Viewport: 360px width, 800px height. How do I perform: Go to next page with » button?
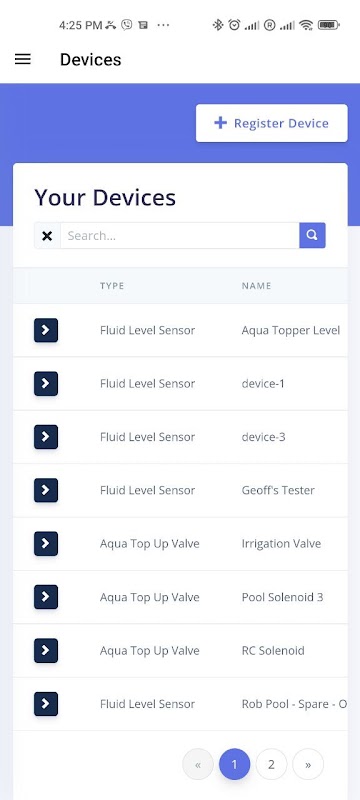[308, 764]
